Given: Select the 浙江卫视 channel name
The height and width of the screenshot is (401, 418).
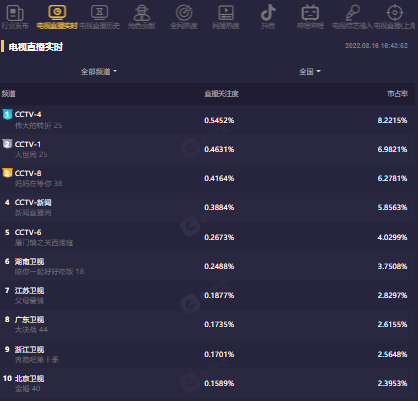Looking at the screenshot, I should coord(29,349).
